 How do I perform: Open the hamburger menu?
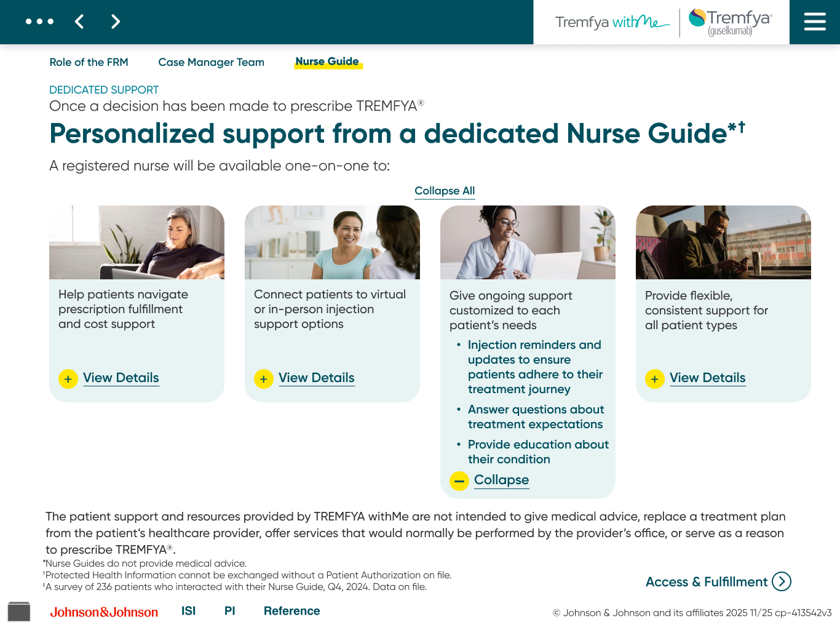point(815,22)
